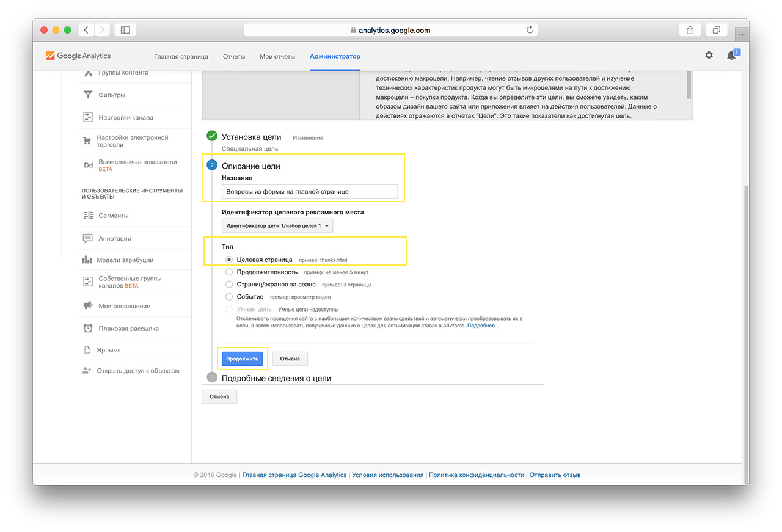Viewport: 782px width, 532px height.
Task: Open Channel Settings icon in sidebar
Action: point(88,117)
